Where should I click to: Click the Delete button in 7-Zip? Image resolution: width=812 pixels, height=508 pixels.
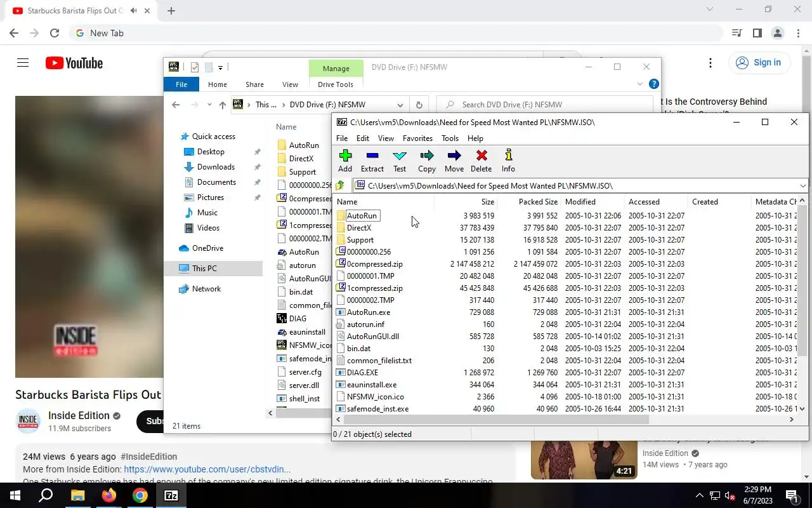tap(481, 161)
